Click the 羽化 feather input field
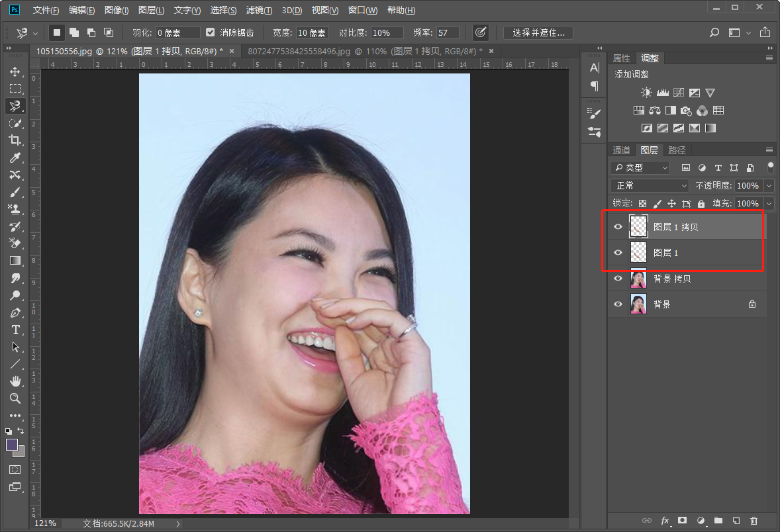This screenshot has height=532, width=780. tap(178, 32)
